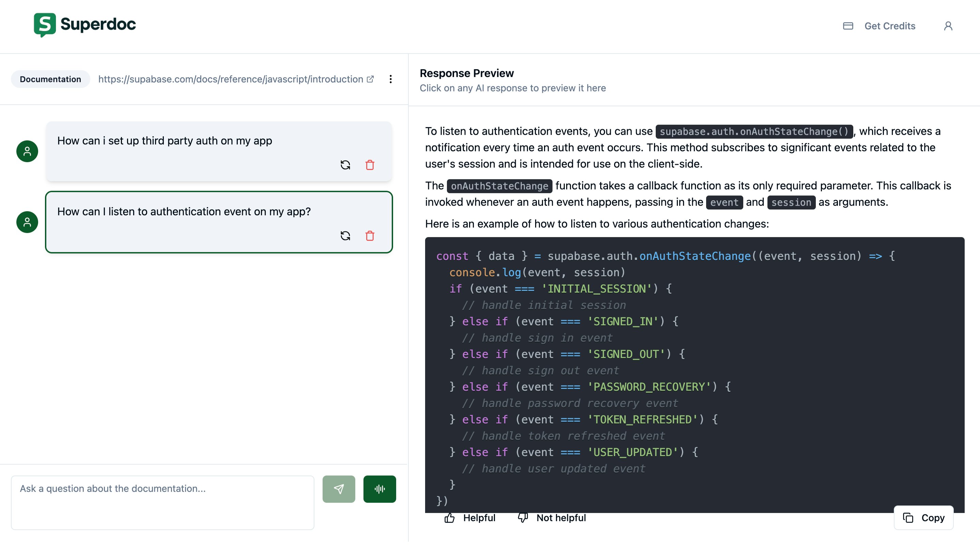Viewport: 980px width, 547px height.
Task: Open the user profile icon
Action: (x=948, y=26)
